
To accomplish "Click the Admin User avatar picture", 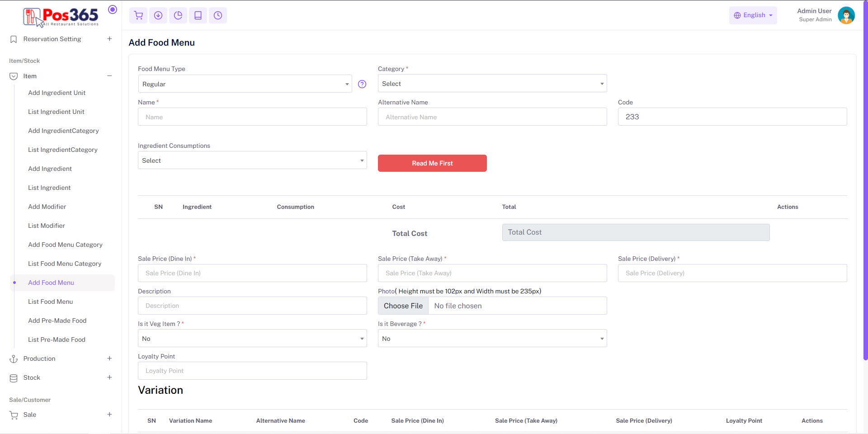I will (846, 15).
